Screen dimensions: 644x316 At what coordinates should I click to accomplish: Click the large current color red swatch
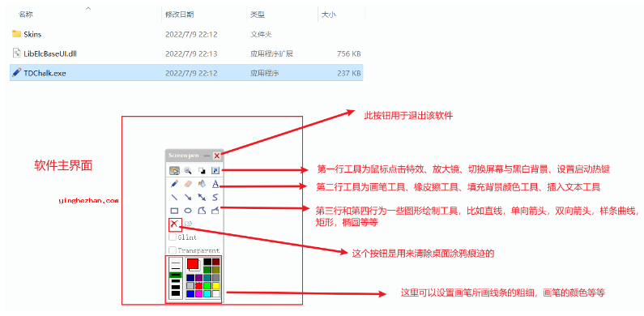(193, 264)
